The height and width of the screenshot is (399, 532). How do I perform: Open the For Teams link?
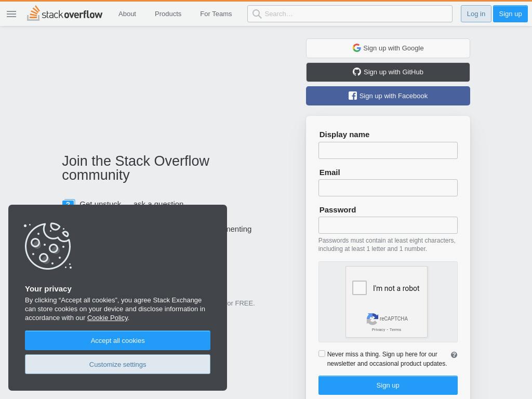[216, 14]
